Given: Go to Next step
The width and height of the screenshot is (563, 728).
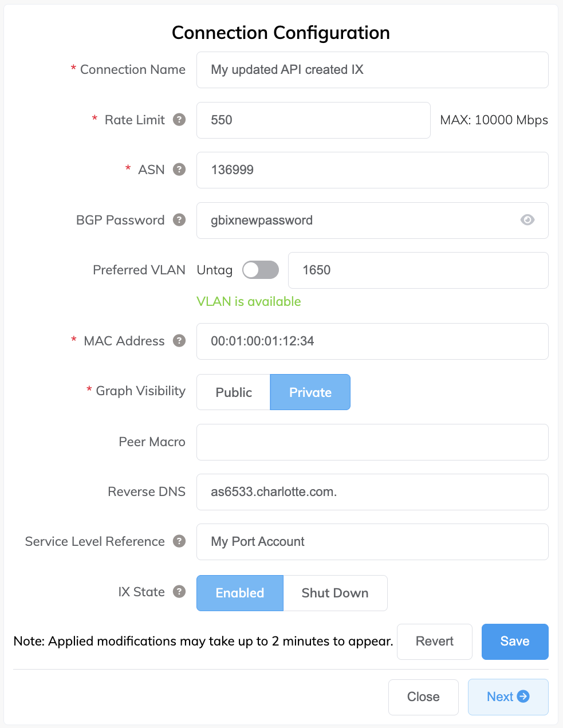Looking at the screenshot, I should pyautogui.click(x=507, y=697).
